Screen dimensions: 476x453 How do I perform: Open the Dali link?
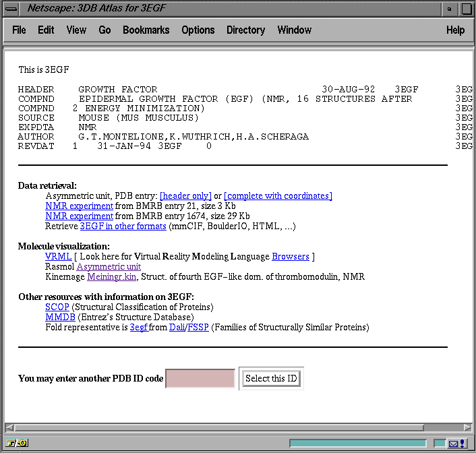(177, 328)
